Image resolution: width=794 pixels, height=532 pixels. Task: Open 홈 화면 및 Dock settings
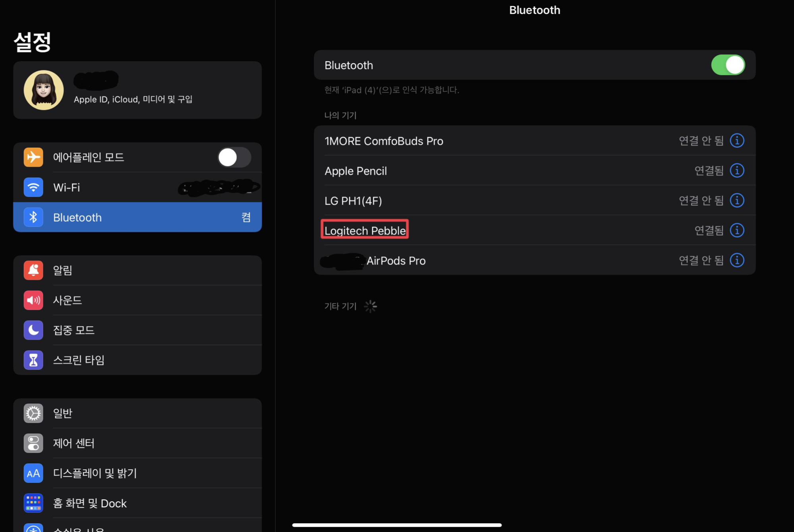137,503
